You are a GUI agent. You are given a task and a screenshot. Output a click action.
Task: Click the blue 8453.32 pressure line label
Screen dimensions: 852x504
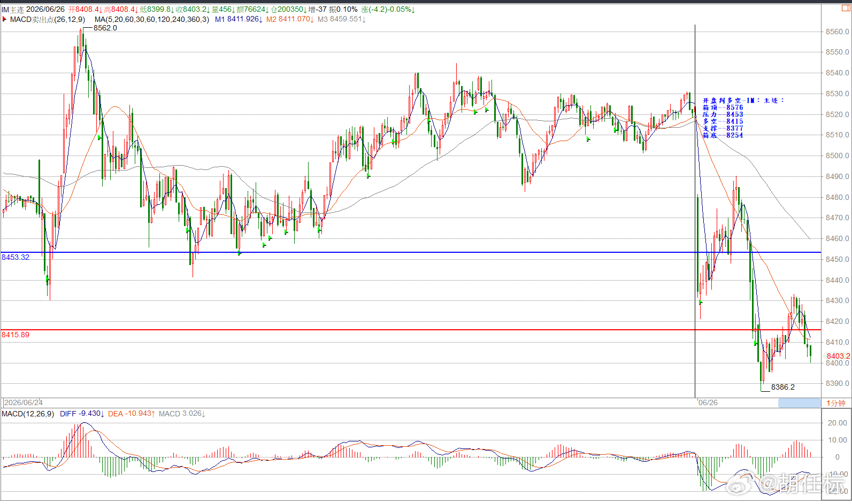[x=16, y=257]
